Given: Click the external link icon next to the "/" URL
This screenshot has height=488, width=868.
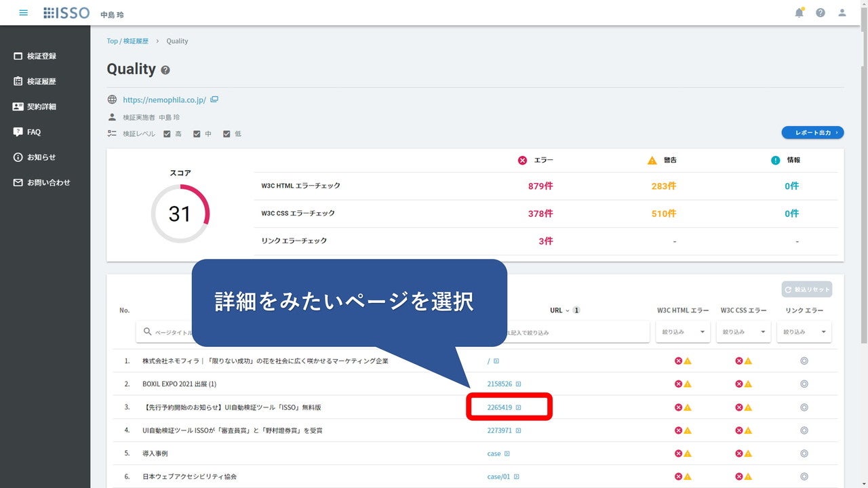Looking at the screenshot, I should click(x=496, y=361).
